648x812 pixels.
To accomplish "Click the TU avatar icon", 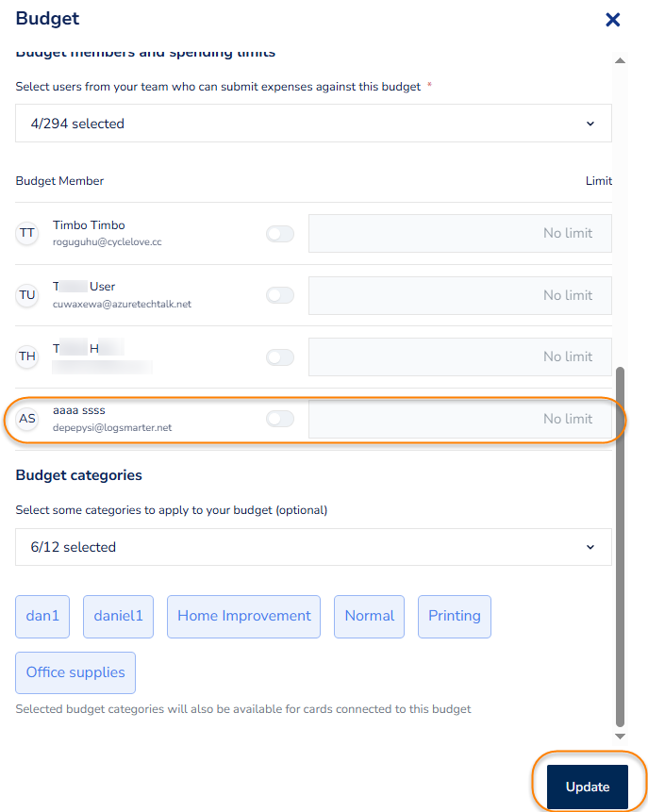I will coord(27,295).
